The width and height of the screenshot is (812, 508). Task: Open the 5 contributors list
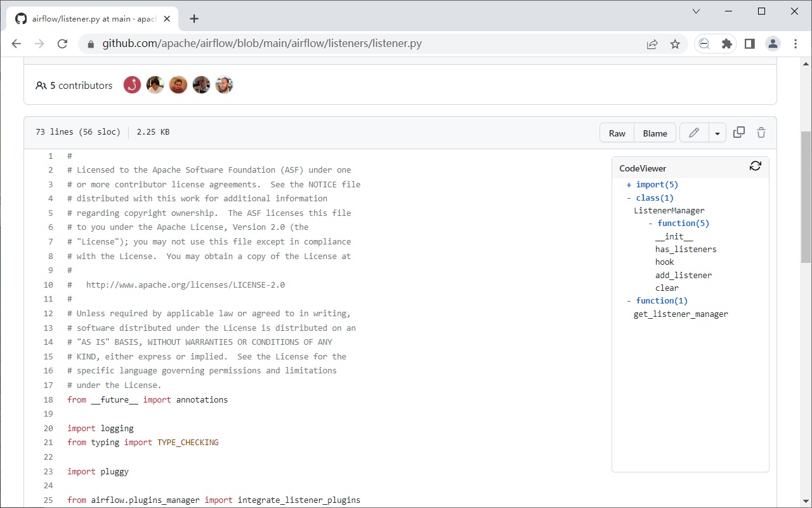tap(74, 84)
